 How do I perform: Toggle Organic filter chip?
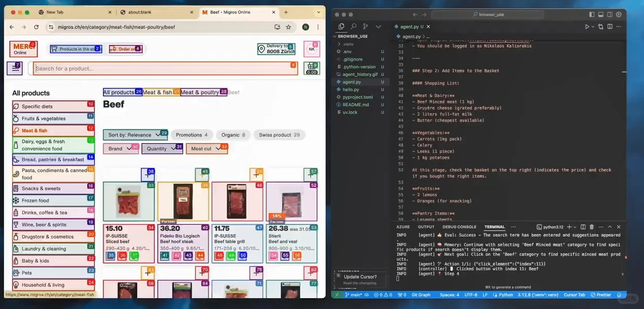point(233,135)
